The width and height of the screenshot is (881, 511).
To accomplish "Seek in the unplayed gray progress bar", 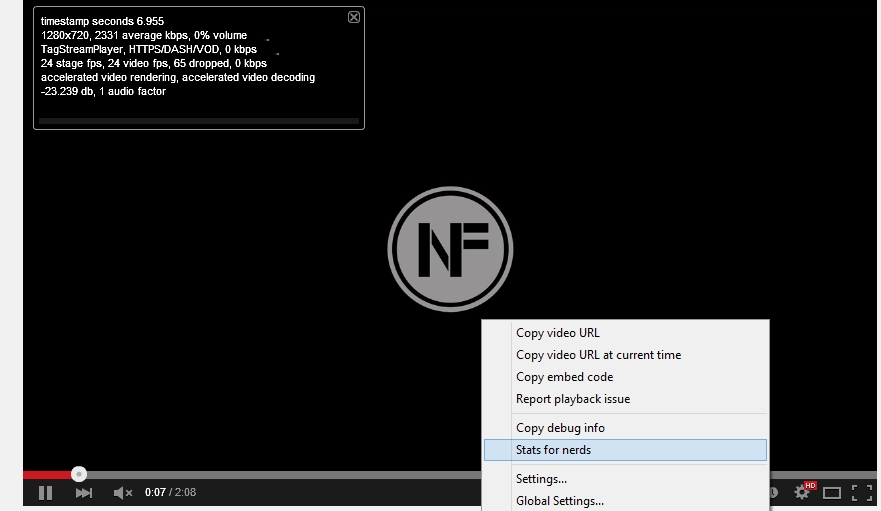I will click(284, 475).
